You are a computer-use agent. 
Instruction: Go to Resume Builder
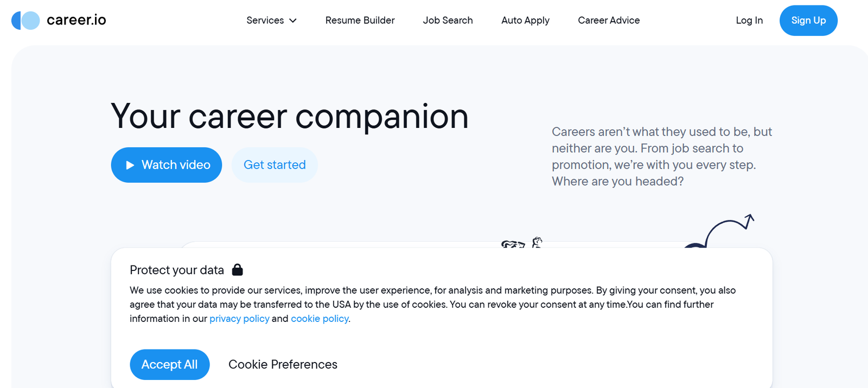pos(360,21)
